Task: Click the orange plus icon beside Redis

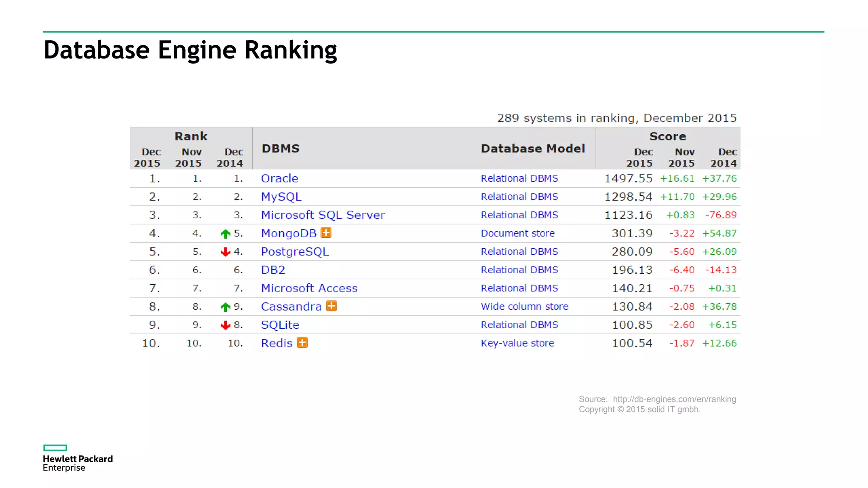Action: pyautogui.click(x=302, y=342)
